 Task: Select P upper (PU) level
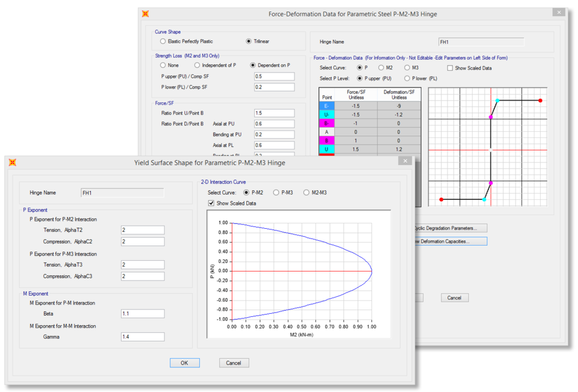[x=360, y=78]
